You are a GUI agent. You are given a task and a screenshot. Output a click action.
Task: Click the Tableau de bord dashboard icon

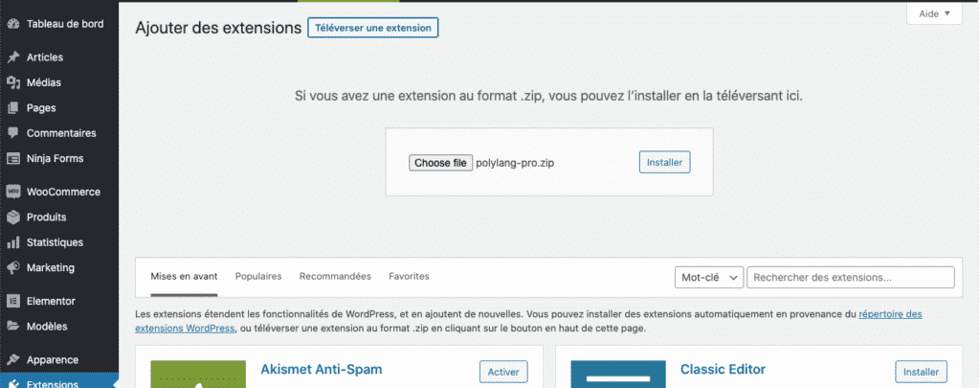pyautogui.click(x=13, y=23)
